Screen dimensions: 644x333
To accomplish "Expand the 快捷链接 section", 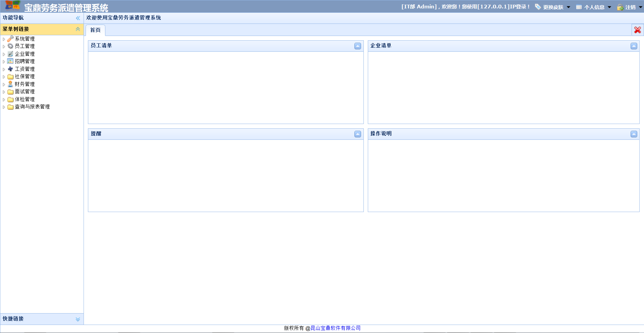I will pyautogui.click(x=78, y=319).
